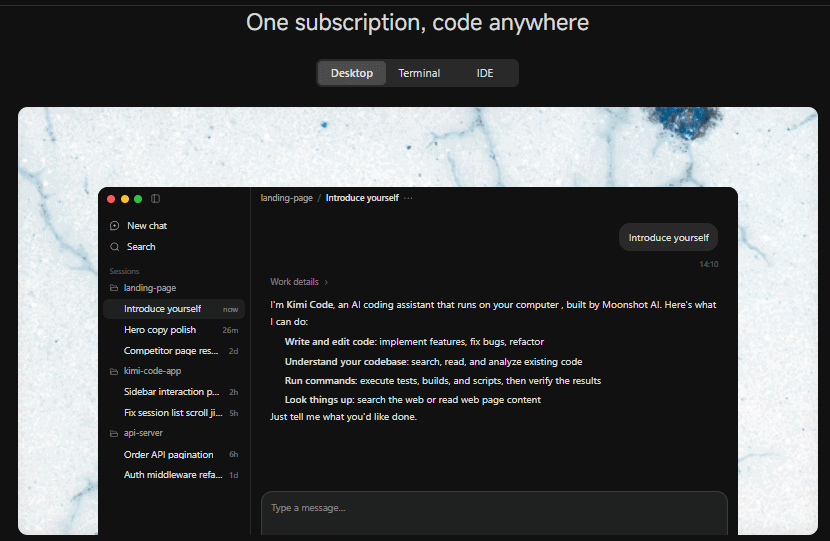Image resolution: width=830 pixels, height=541 pixels.
Task: Click Just tell me what you'd like done
Action: point(344,417)
